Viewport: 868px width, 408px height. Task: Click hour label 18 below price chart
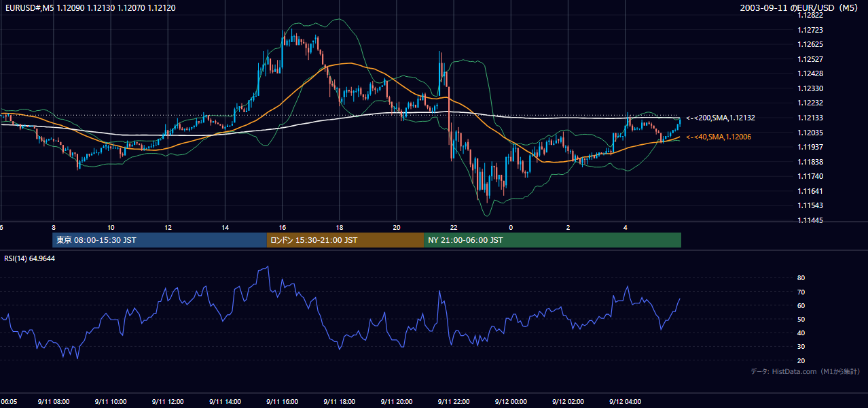tap(339, 227)
